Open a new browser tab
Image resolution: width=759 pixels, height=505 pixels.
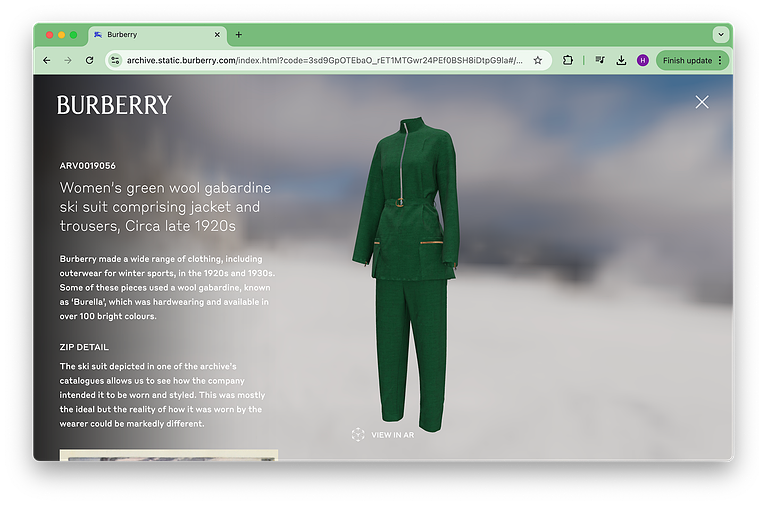[239, 35]
